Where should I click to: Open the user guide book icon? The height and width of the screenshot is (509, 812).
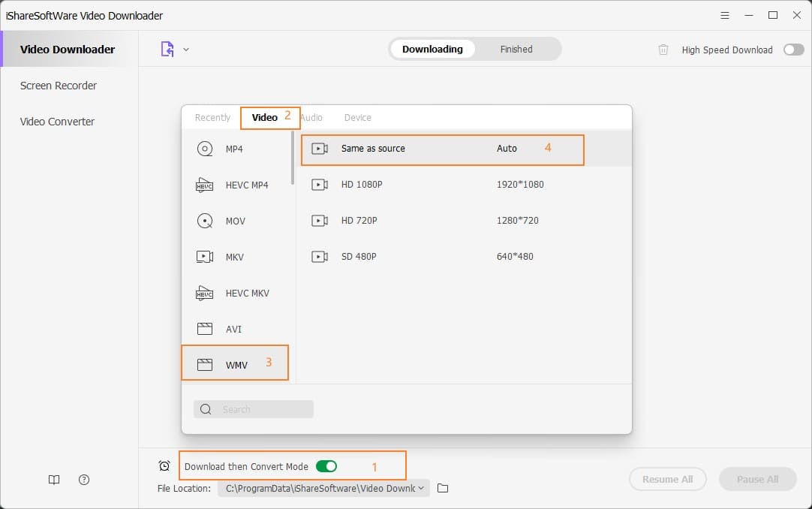[x=53, y=480]
